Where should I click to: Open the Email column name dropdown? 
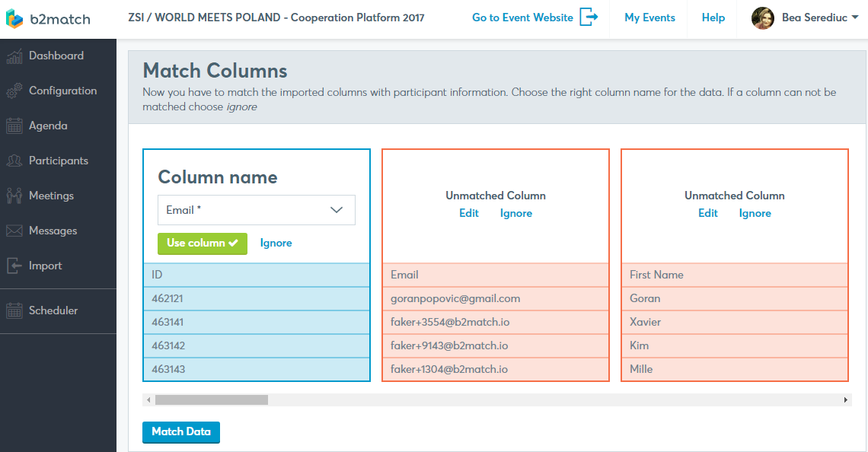tap(256, 210)
